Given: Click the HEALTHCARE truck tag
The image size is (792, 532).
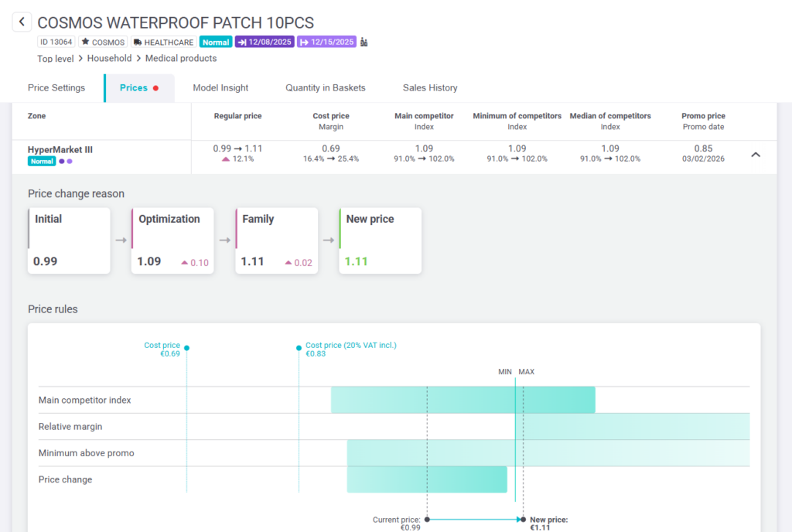Looking at the screenshot, I should pyautogui.click(x=163, y=42).
